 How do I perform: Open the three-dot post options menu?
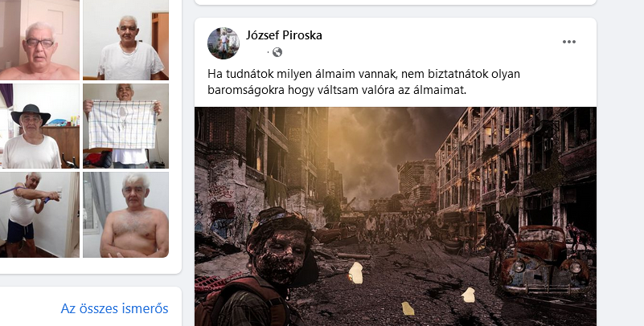[569, 42]
